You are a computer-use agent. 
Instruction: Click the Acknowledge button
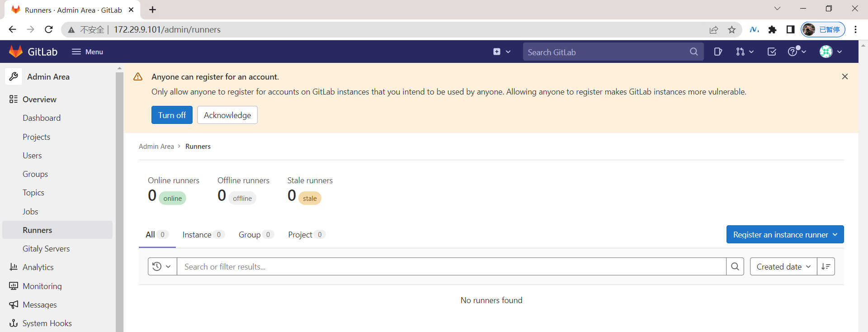[227, 115]
